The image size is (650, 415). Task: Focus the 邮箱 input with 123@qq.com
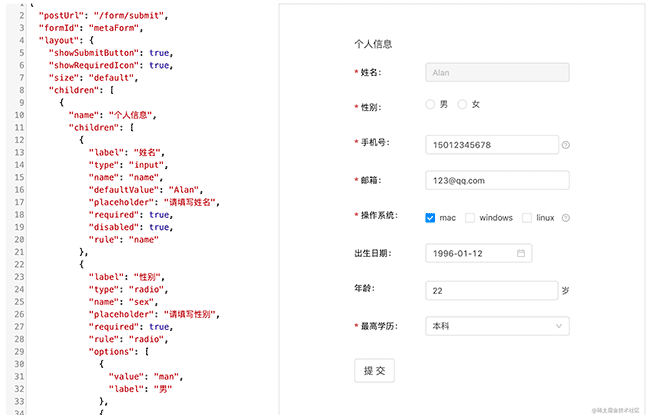pyautogui.click(x=497, y=180)
